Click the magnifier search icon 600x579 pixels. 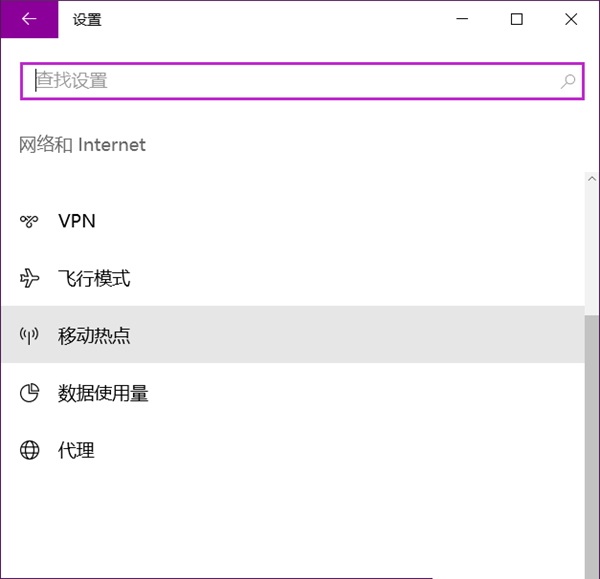pyautogui.click(x=568, y=81)
